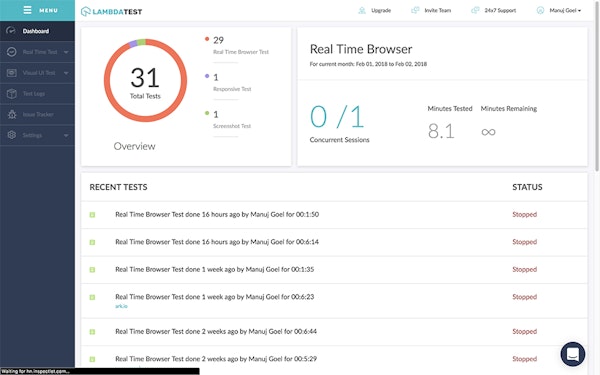This screenshot has width=600, height=375.
Task: Open the arkio link under test entry
Action: pos(121,306)
